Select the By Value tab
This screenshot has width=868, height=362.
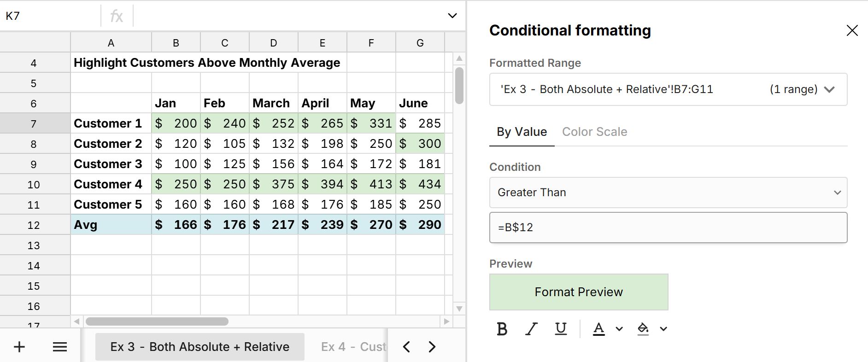(x=522, y=132)
